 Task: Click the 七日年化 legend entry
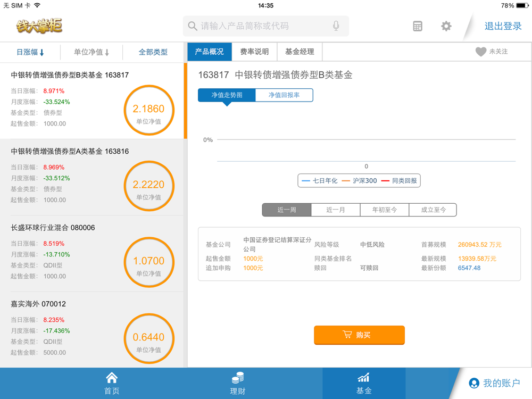(319, 181)
